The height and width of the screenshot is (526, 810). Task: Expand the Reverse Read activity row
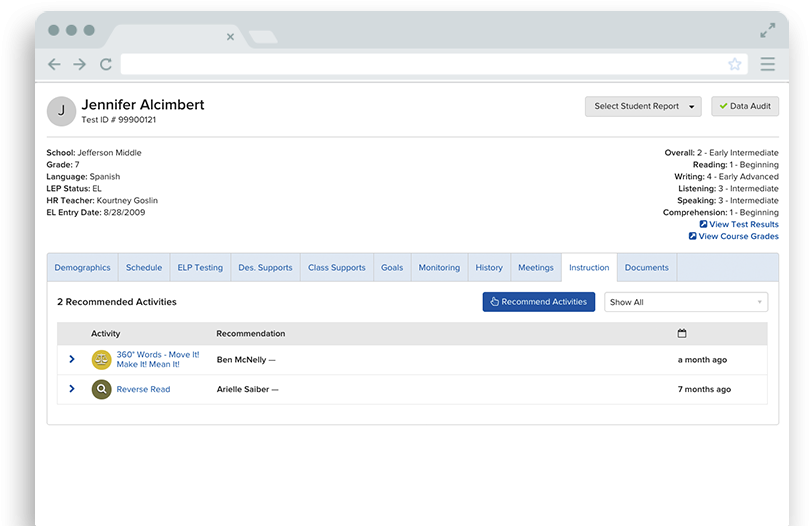click(x=72, y=389)
